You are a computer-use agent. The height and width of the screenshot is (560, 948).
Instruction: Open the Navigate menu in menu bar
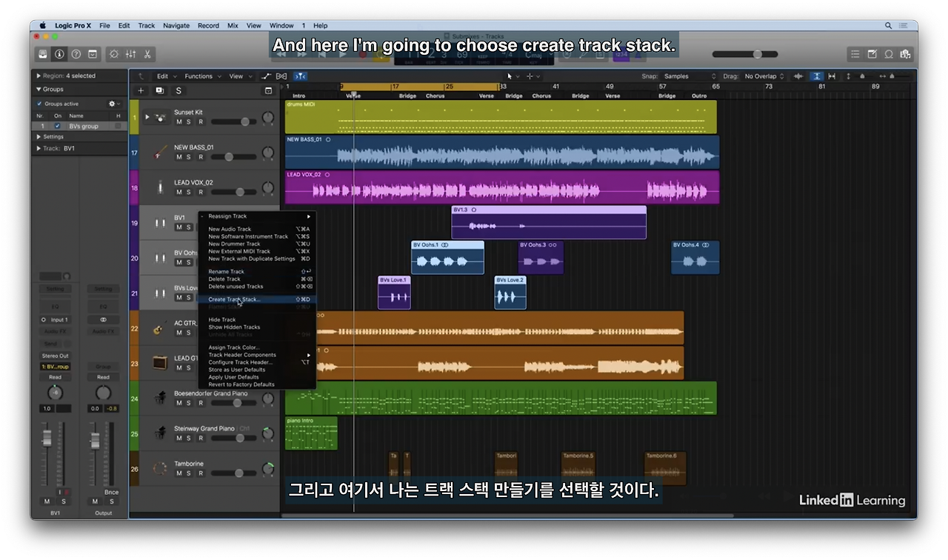point(176,26)
